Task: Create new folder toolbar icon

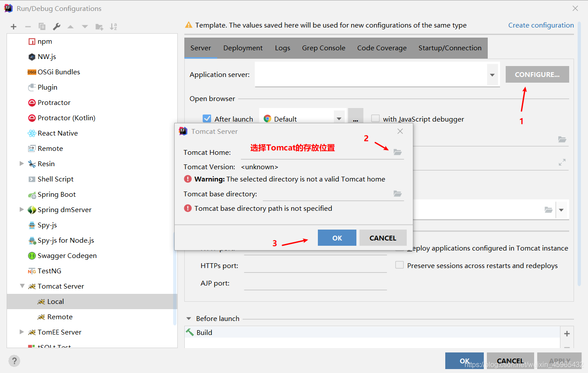Action: [x=99, y=27]
